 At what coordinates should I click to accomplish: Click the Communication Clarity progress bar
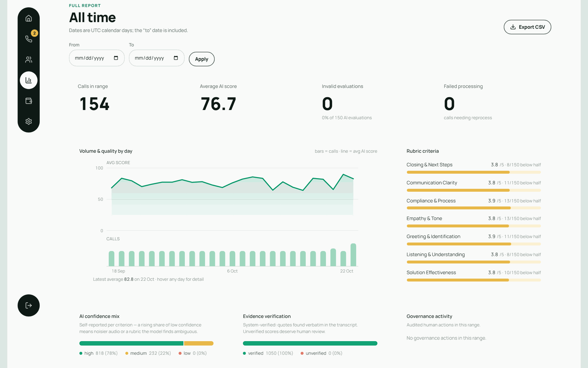click(474, 190)
